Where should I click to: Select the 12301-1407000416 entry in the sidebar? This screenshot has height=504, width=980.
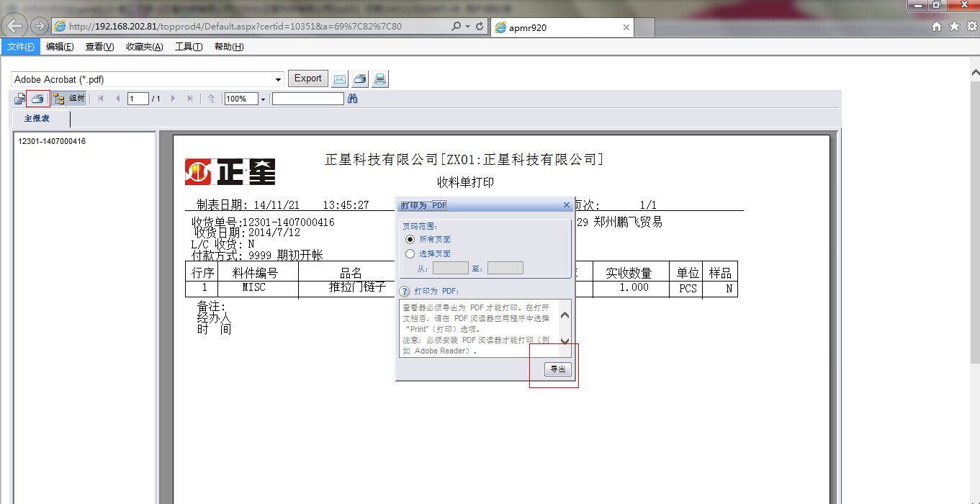[x=50, y=141]
